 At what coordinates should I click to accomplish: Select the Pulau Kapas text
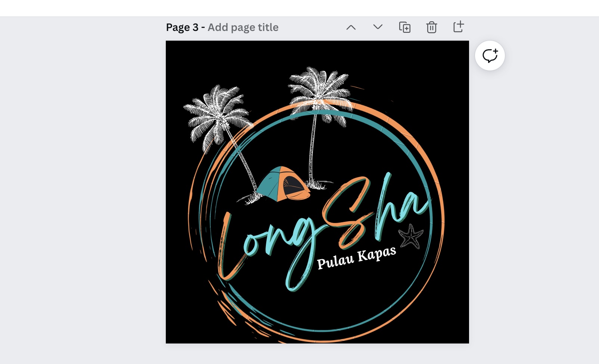[x=356, y=258]
